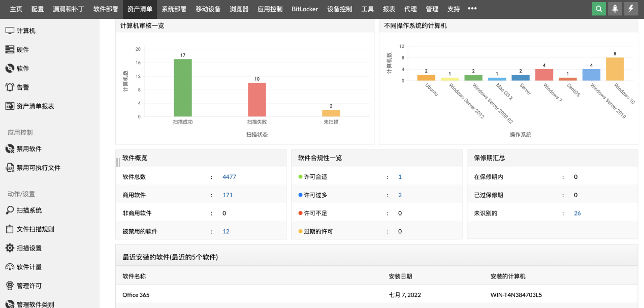
Task: Click the rocket icon in top bar
Action: pos(615,9)
